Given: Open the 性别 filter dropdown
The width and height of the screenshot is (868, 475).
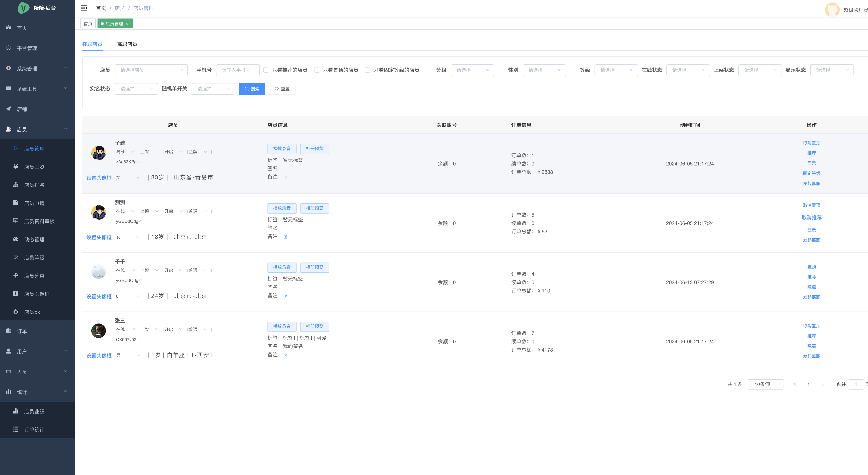Looking at the screenshot, I should [544, 70].
